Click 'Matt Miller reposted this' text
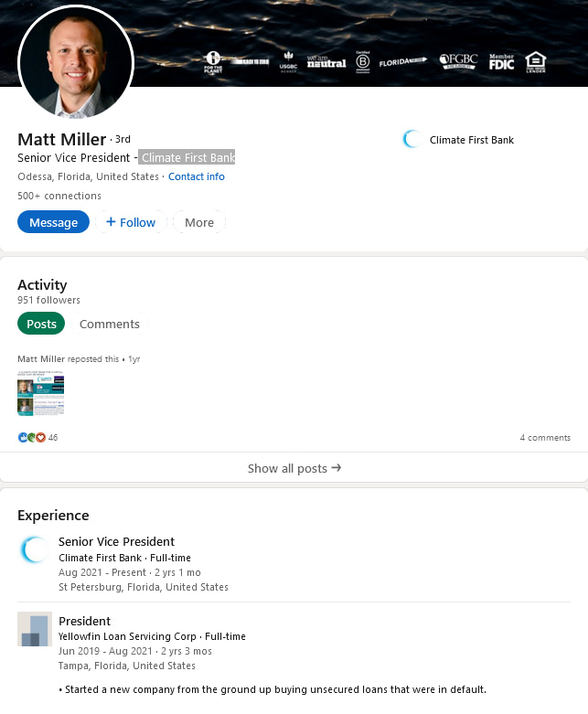 (x=68, y=358)
